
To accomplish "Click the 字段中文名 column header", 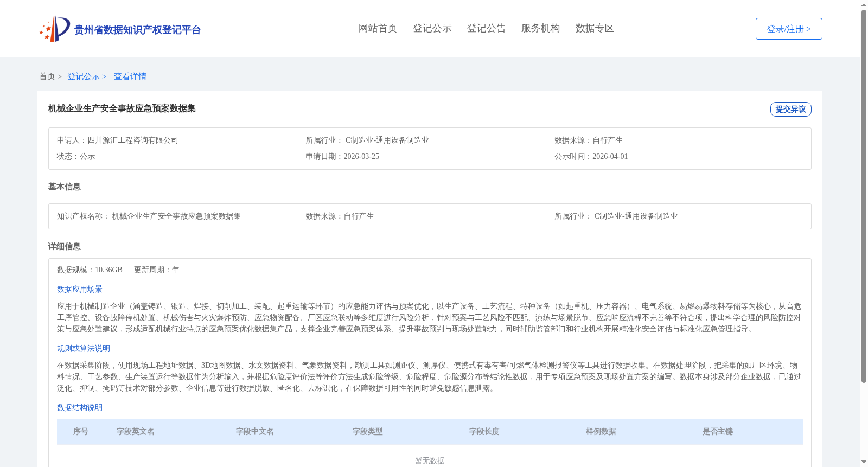I will [x=255, y=432].
